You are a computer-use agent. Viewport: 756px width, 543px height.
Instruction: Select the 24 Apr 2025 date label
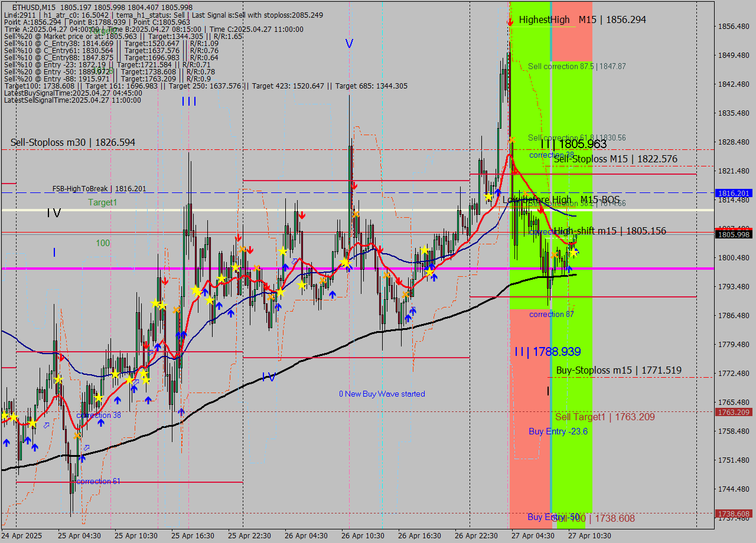tap(22, 535)
